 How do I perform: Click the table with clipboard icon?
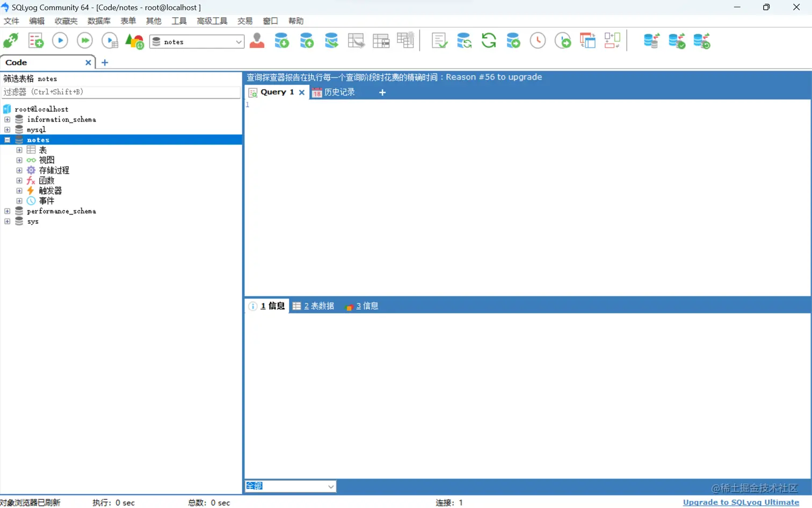[405, 40]
